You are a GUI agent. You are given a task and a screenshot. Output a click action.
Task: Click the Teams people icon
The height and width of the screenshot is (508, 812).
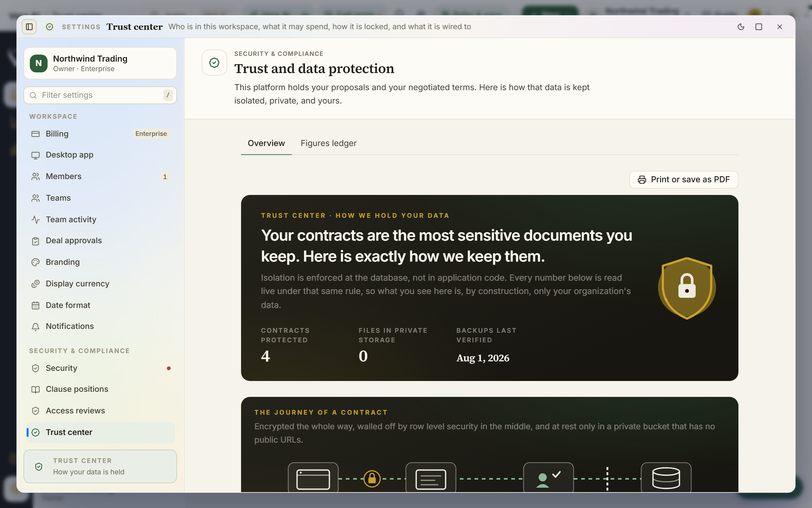point(36,198)
